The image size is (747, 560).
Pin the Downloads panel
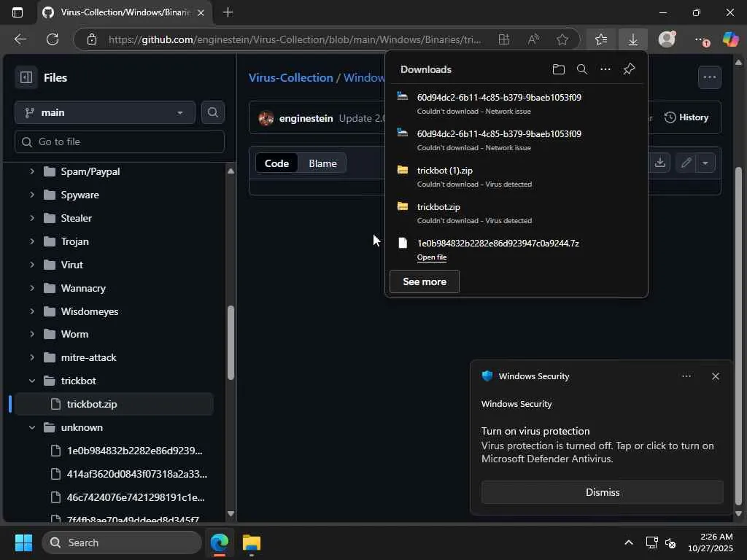pyautogui.click(x=629, y=69)
